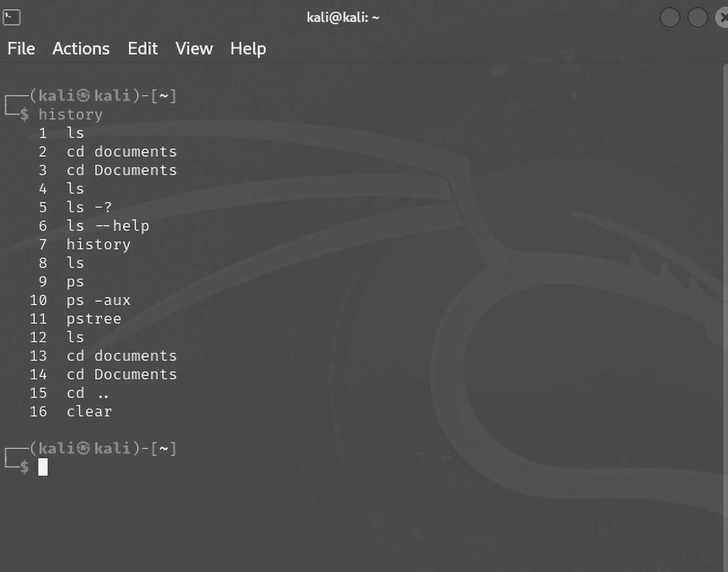Open the View menu
This screenshot has width=728, height=572.
(194, 49)
